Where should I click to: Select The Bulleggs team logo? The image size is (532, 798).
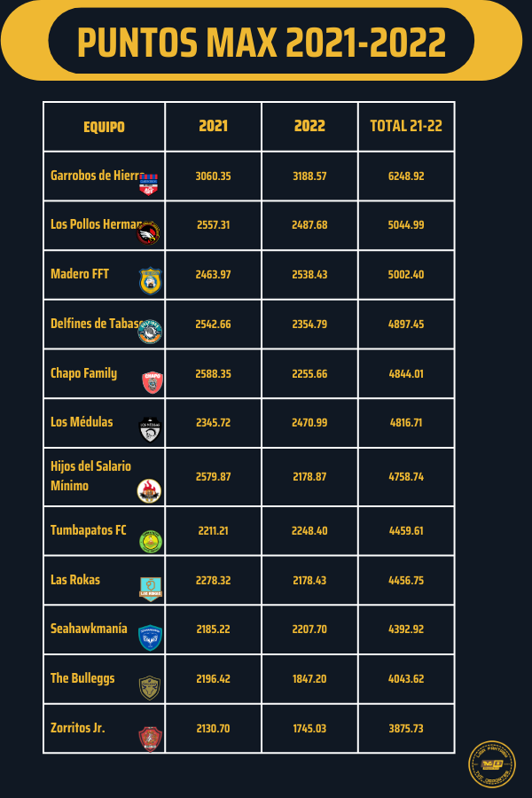pyautogui.click(x=149, y=686)
